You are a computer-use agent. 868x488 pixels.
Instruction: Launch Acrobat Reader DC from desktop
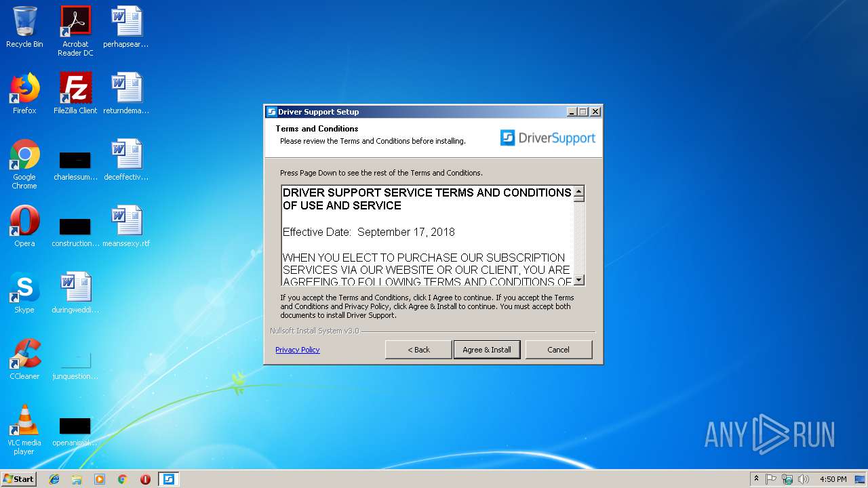(x=75, y=31)
